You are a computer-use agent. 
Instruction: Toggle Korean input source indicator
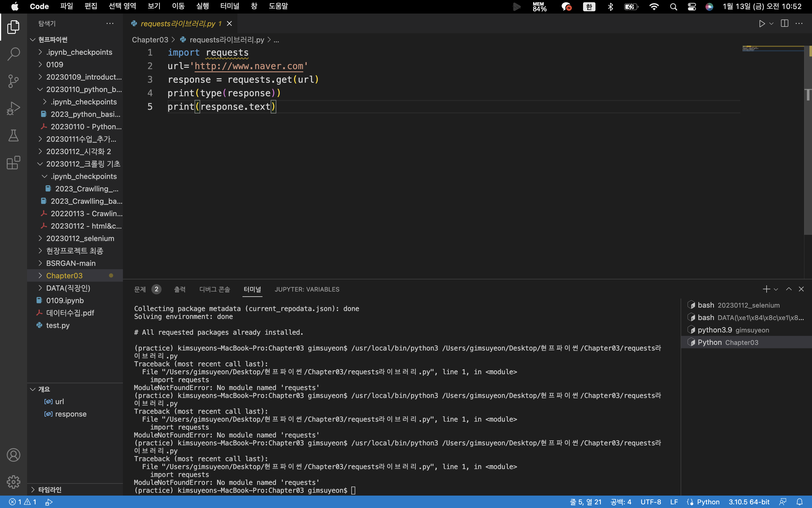tap(589, 7)
